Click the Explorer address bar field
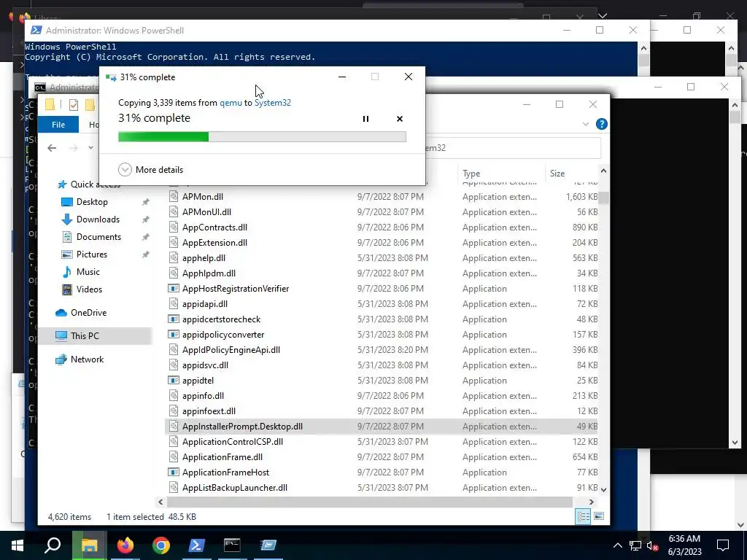Viewport: 747px width, 560px height. pyautogui.click(x=512, y=148)
